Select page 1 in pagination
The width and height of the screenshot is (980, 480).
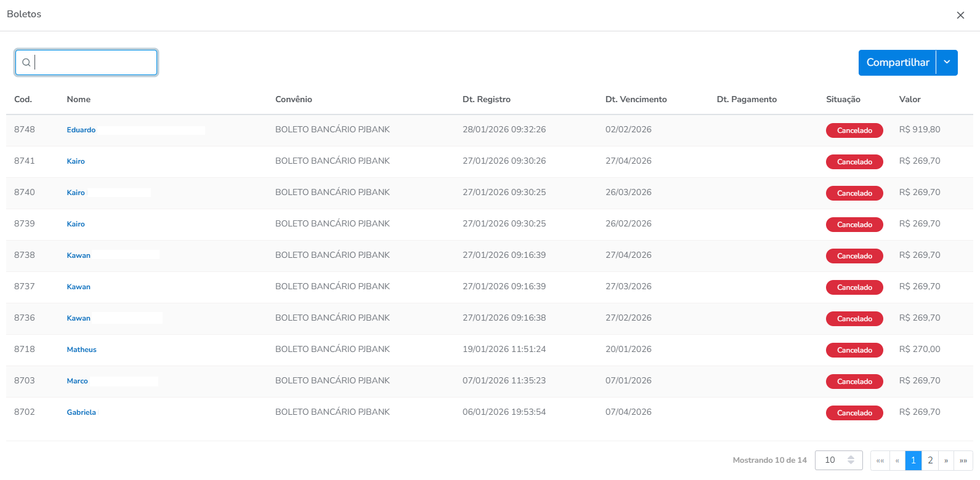coord(913,460)
